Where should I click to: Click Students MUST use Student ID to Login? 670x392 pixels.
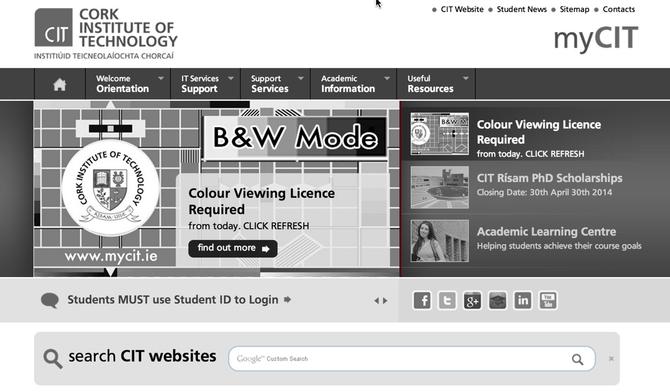coord(173,300)
